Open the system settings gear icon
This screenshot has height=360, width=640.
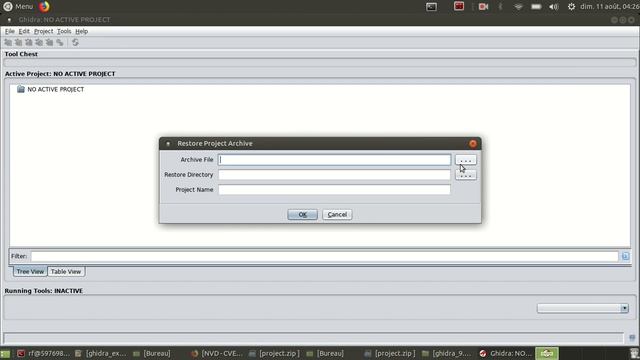pos(571,7)
